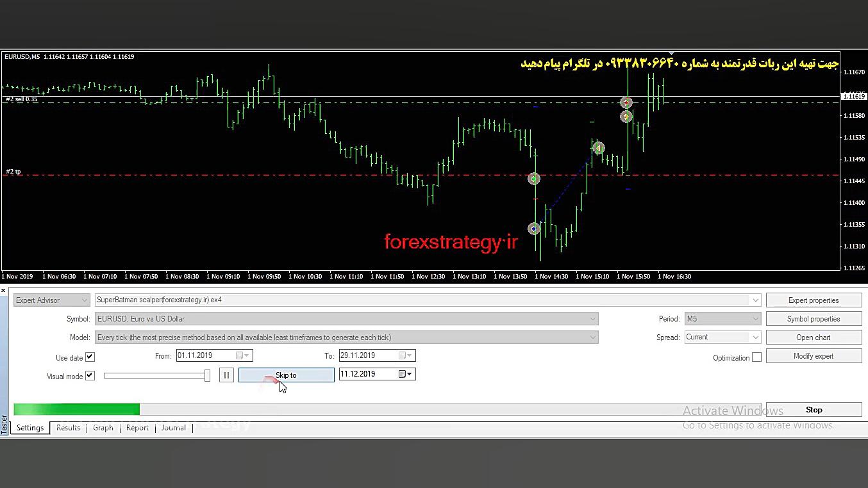Switch to the Results tab

coord(68,428)
